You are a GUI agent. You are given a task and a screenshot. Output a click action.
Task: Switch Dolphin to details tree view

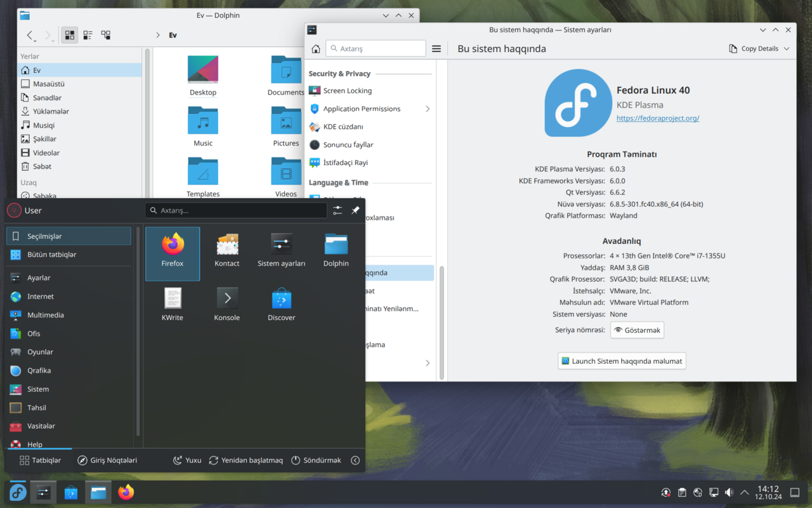tap(106, 35)
